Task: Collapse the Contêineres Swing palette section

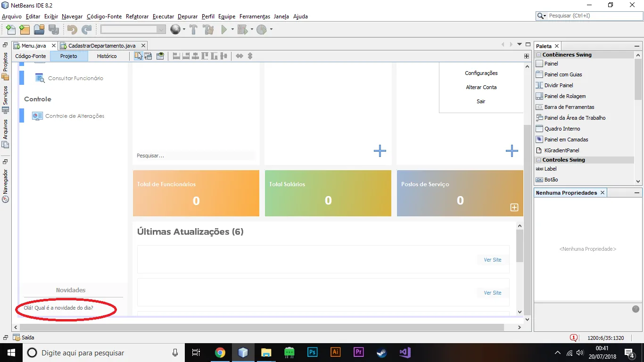Action: coord(538,55)
